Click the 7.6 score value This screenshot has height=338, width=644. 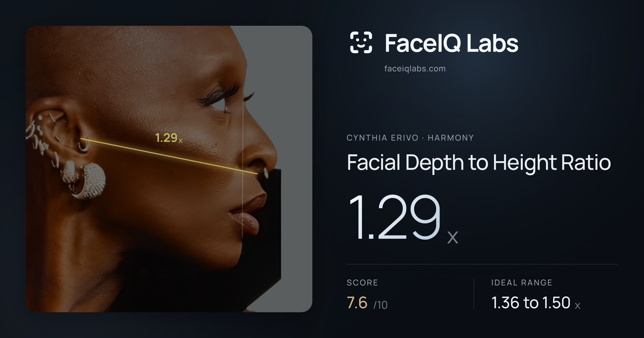point(357,303)
